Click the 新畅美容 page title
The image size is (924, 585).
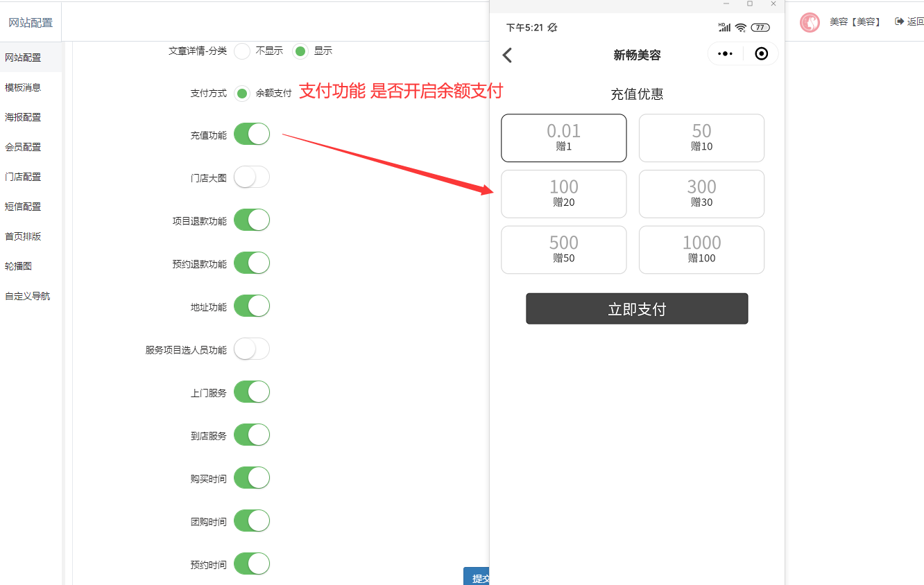coord(637,55)
